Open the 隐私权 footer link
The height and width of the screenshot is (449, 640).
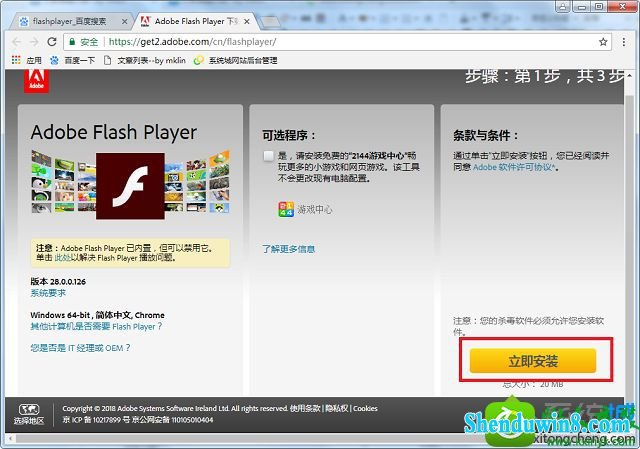click(x=337, y=408)
